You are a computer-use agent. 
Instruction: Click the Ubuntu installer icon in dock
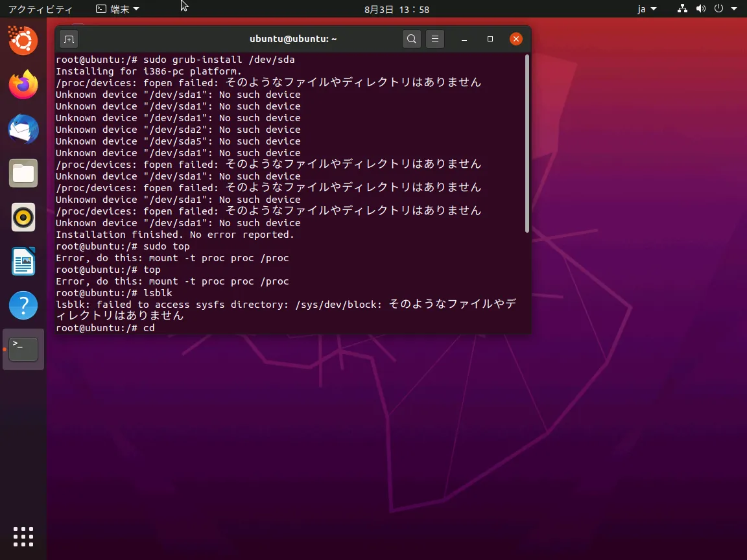click(x=23, y=41)
